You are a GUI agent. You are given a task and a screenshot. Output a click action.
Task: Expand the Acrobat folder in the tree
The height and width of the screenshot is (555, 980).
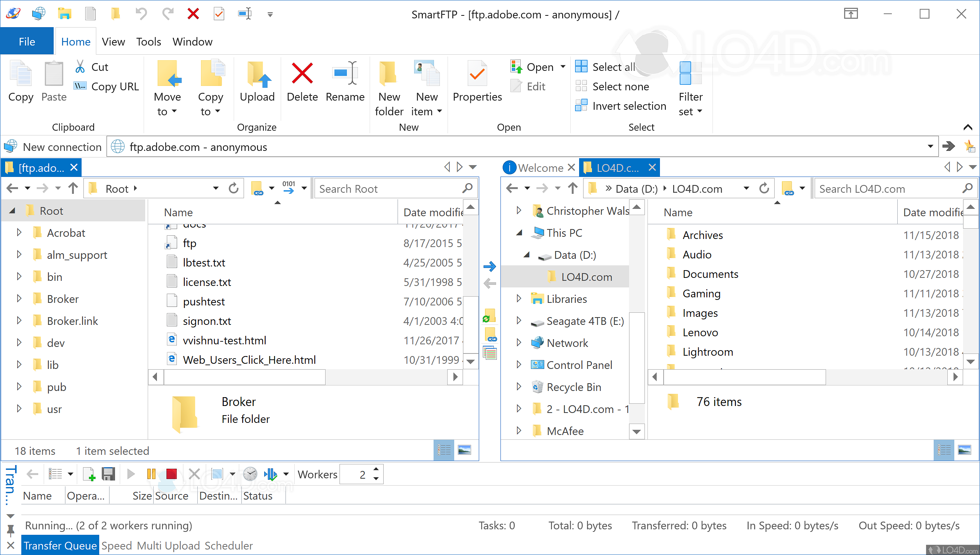(19, 232)
